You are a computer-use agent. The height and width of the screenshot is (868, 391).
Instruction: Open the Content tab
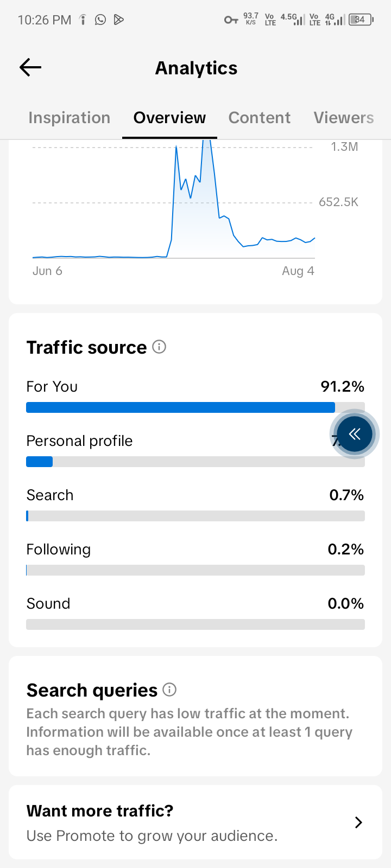(260, 118)
